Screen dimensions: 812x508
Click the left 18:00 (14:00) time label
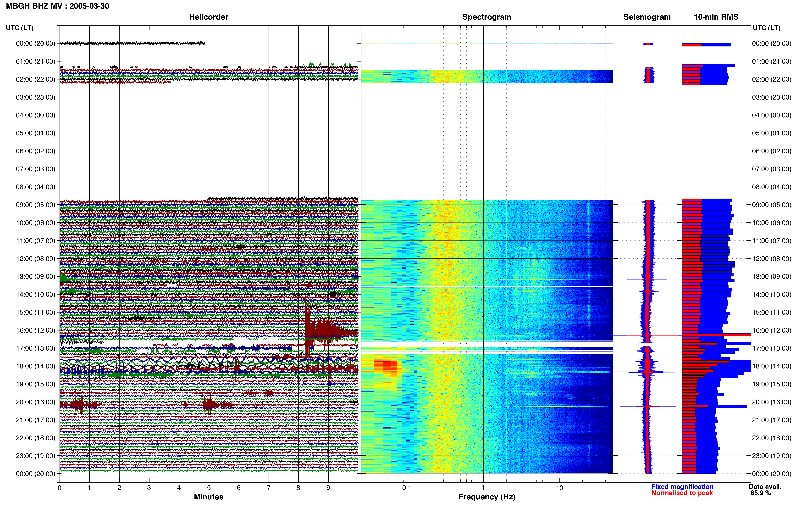[35, 366]
